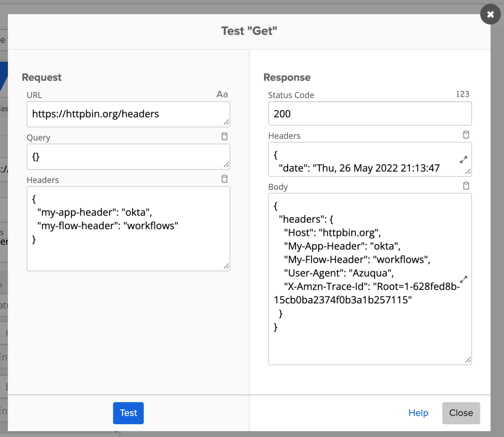504x437 pixels.
Task: Click the 123 number type icon beside Status Code
Action: pyautogui.click(x=463, y=94)
